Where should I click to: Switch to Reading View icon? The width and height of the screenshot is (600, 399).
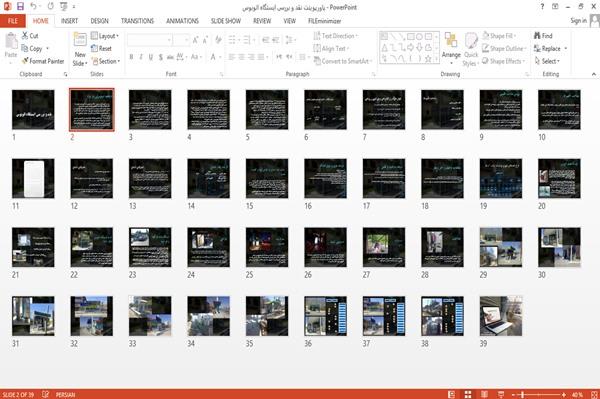[x=484, y=394]
